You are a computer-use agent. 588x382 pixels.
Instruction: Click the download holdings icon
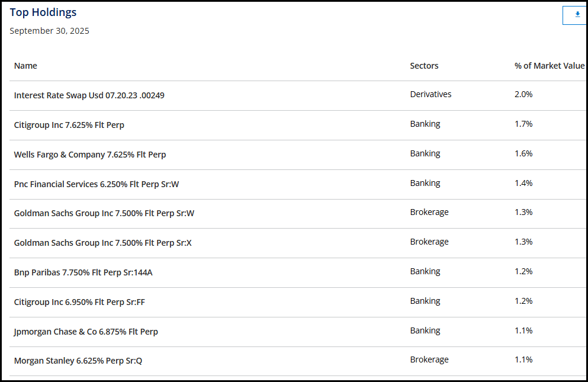577,15
